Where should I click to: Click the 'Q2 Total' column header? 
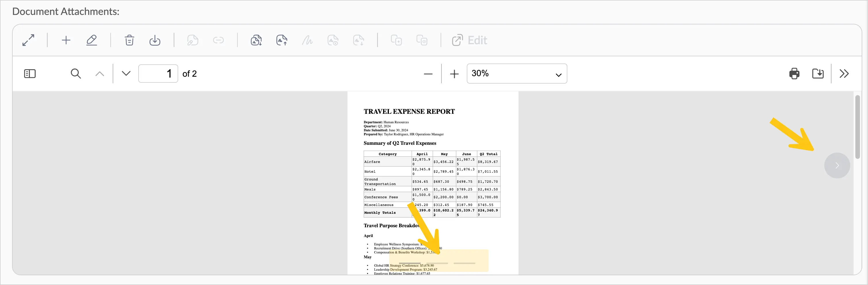pos(489,154)
